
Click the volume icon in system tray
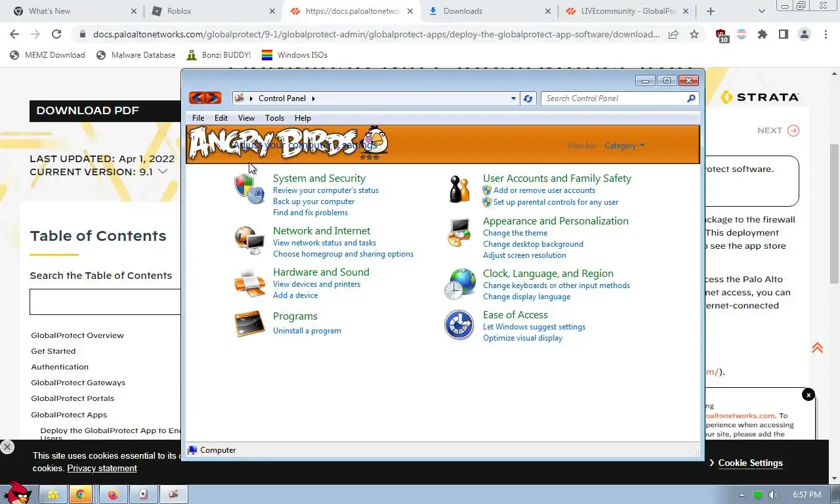point(774,495)
